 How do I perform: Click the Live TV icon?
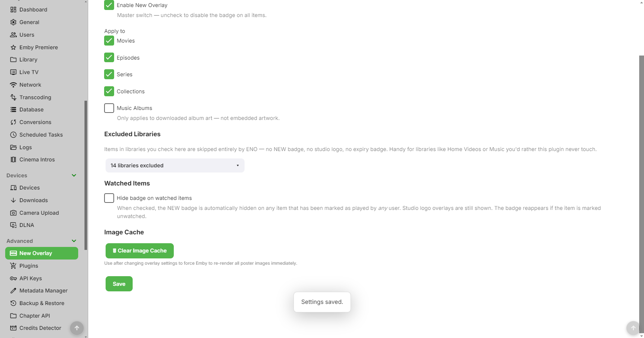tap(13, 72)
